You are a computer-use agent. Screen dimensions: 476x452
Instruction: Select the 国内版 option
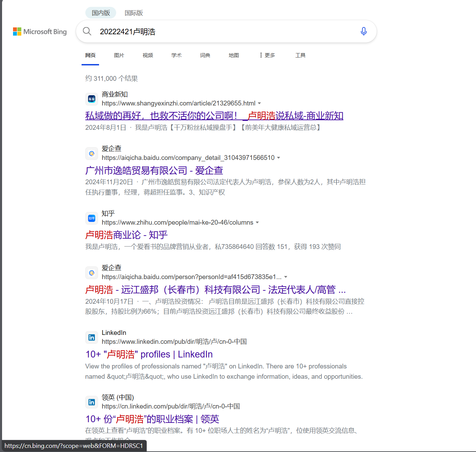click(x=100, y=13)
